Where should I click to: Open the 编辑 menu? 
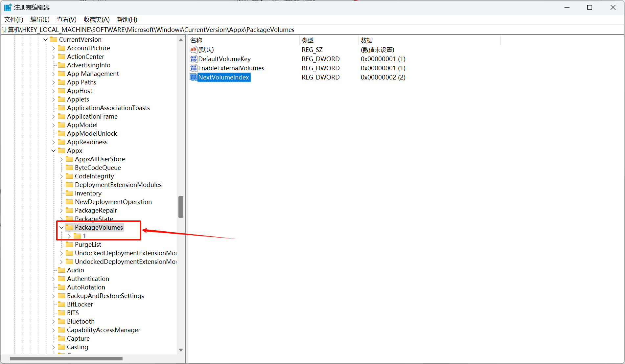click(x=40, y=19)
